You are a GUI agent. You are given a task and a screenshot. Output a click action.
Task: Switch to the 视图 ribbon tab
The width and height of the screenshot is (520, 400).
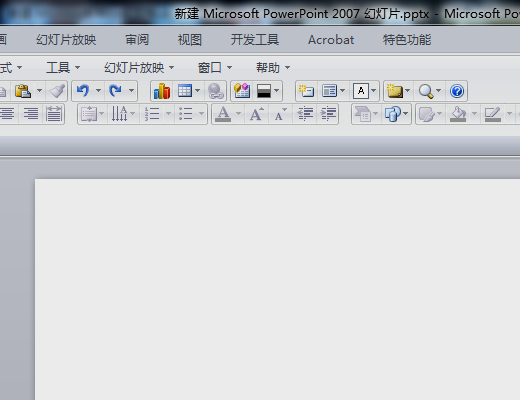tap(190, 40)
